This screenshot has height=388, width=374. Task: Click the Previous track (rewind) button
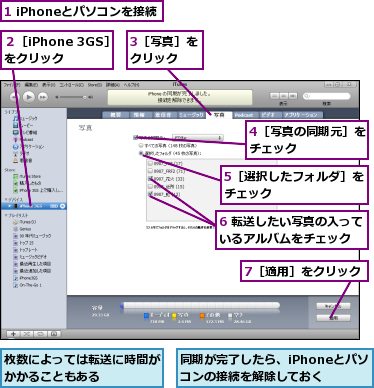coord(14,97)
